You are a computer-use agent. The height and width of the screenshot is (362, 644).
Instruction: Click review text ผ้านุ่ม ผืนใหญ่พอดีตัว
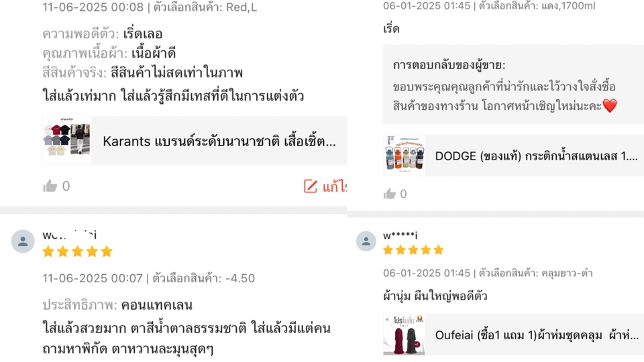435,296
